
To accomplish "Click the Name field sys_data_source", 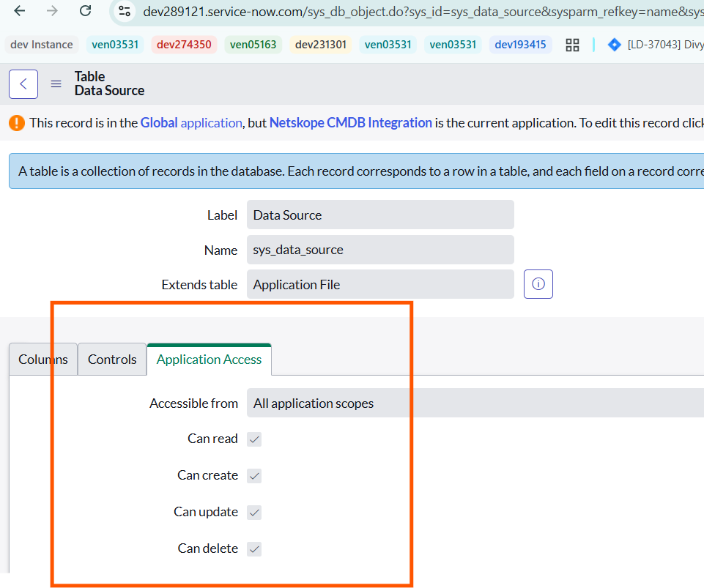I will [380, 250].
